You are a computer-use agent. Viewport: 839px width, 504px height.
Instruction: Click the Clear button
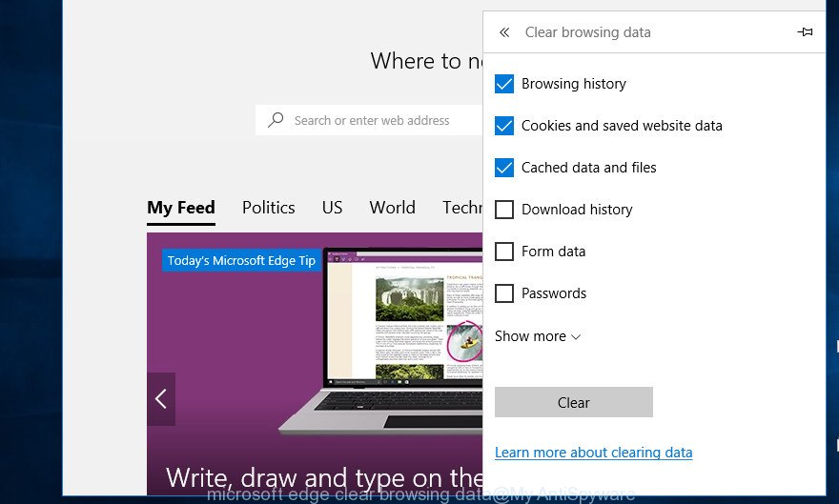click(574, 402)
